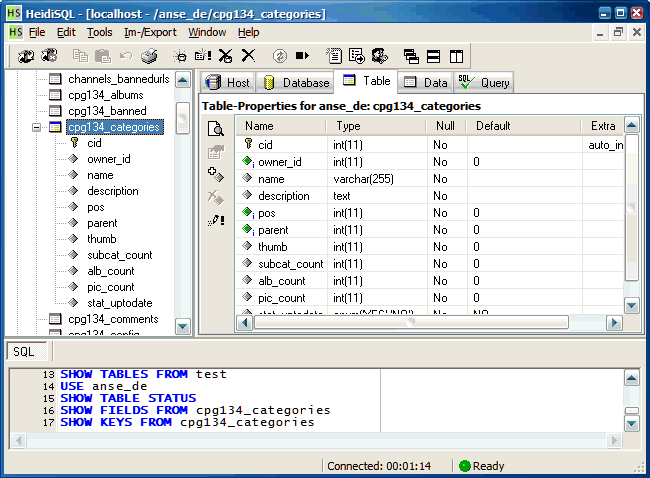
Task: Click the Refresh icon in the toolbar
Action: coord(280,56)
